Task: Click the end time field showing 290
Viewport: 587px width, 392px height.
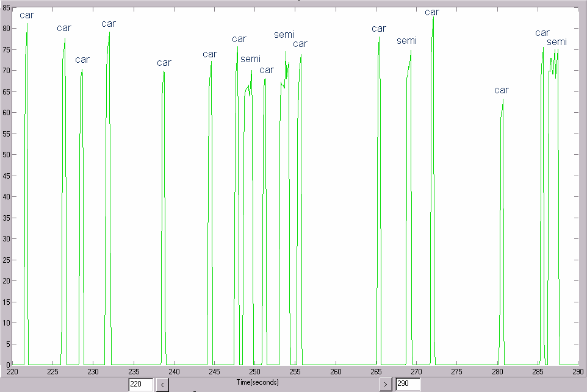Action: [408, 384]
